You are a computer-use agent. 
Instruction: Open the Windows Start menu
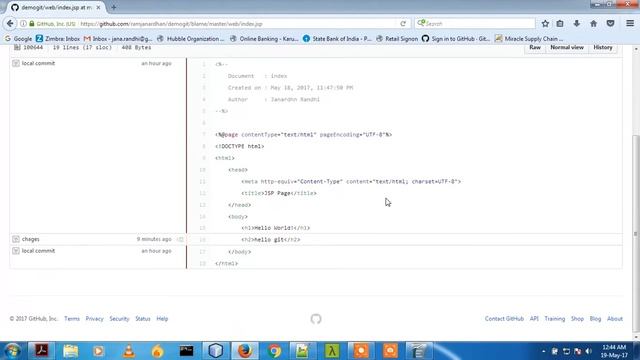click(x=13, y=351)
